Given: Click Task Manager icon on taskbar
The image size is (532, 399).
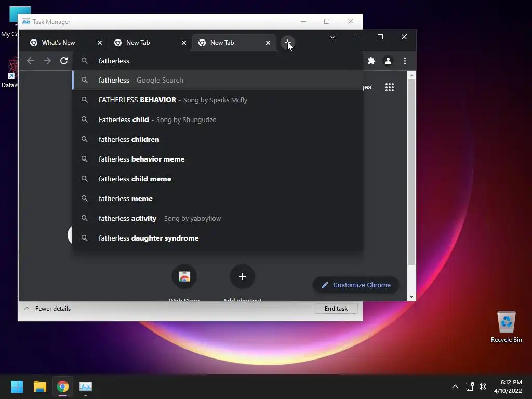Looking at the screenshot, I should (x=86, y=387).
